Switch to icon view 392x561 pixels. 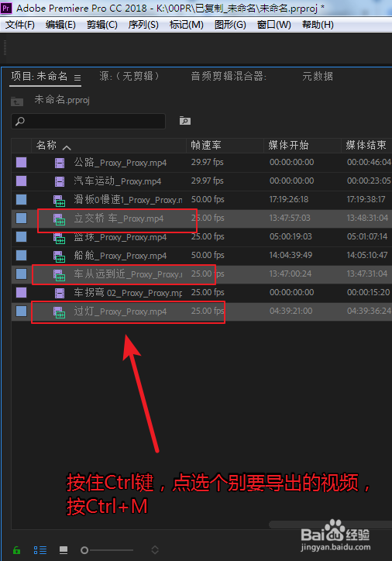point(64,550)
